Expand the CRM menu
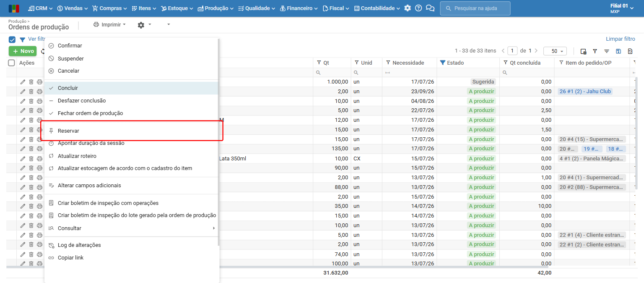This screenshot has height=283, width=644. click(x=41, y=8)
